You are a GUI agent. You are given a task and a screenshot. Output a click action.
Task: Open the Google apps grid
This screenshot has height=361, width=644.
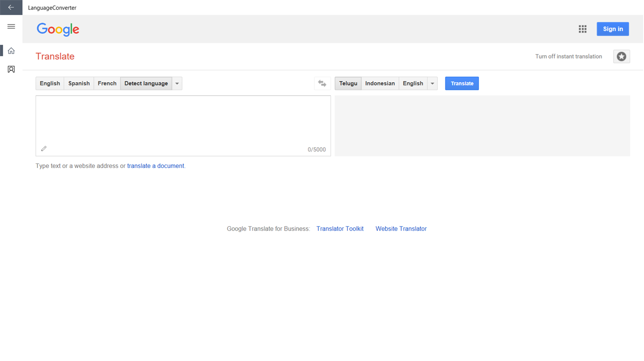(x=582, y=29)
